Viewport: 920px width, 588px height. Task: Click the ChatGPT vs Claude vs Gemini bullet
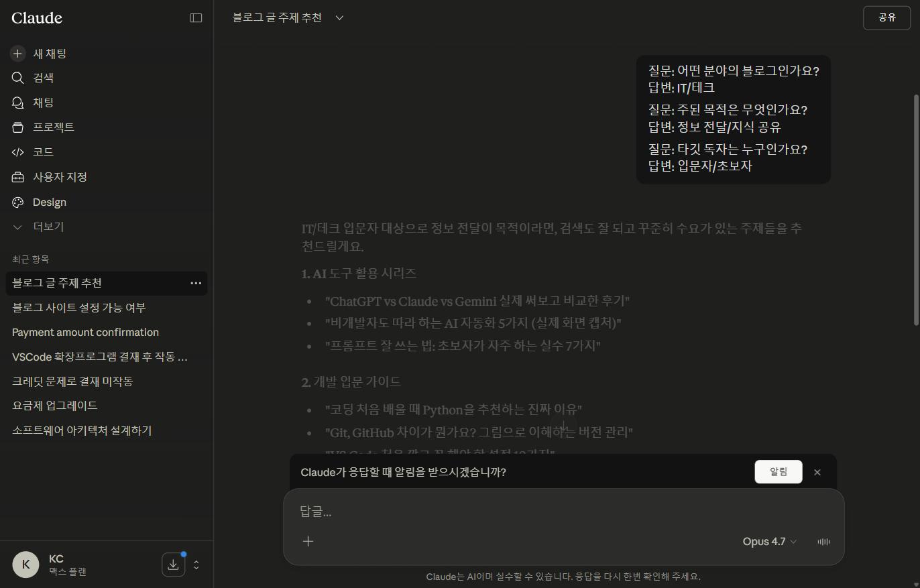477,301
